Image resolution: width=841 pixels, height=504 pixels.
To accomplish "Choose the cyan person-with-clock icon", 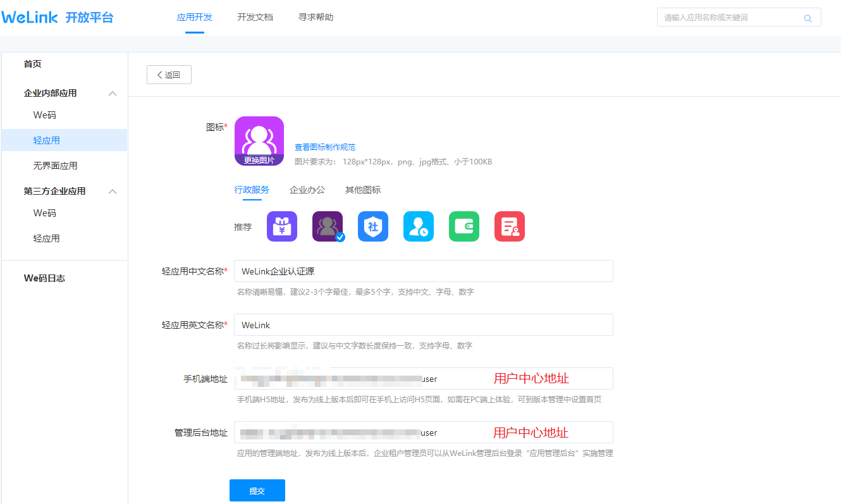I will click(419, 226).
